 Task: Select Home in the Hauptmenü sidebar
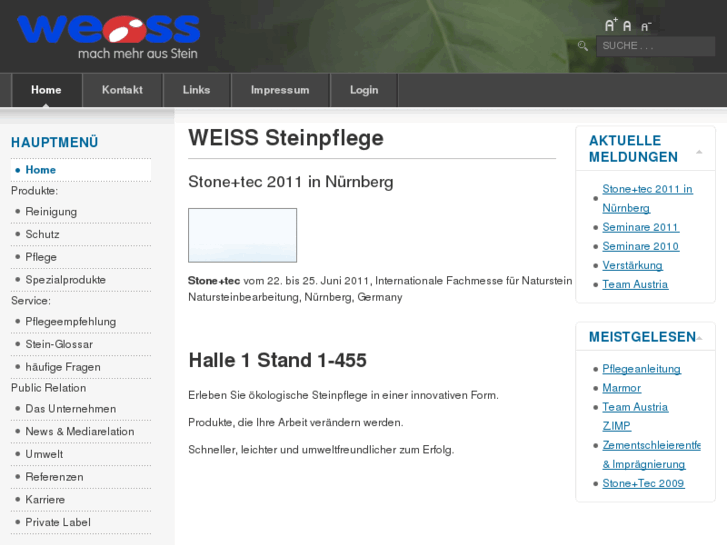point(81,170)
